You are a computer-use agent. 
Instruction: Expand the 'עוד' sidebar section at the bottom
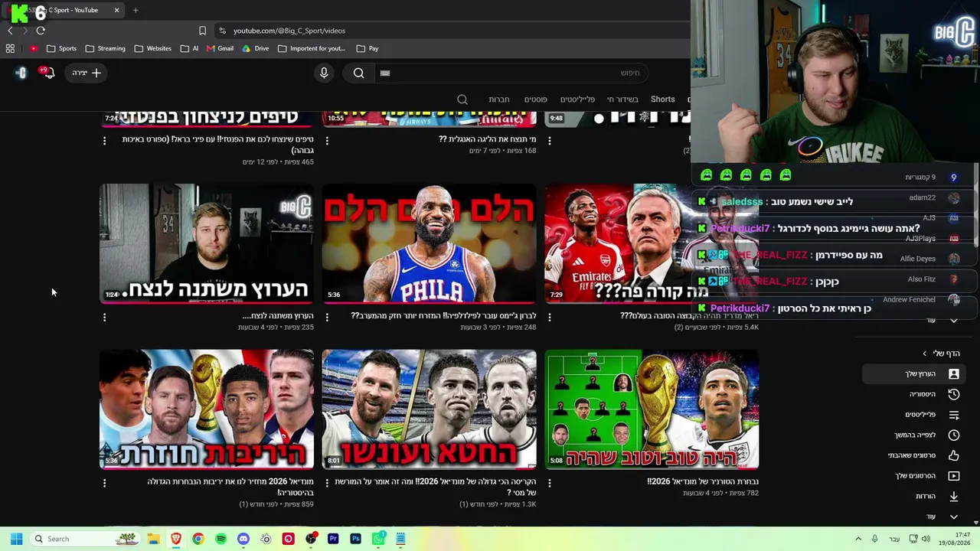[x=942, y=517]
